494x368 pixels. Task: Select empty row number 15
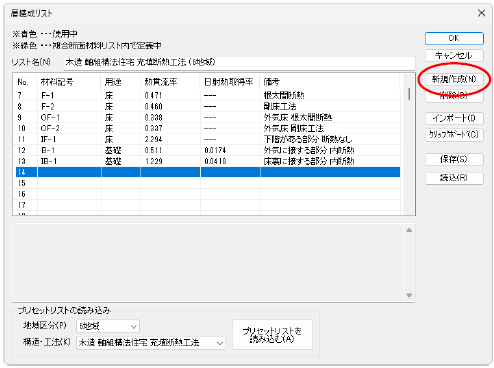tap(22, 183)
